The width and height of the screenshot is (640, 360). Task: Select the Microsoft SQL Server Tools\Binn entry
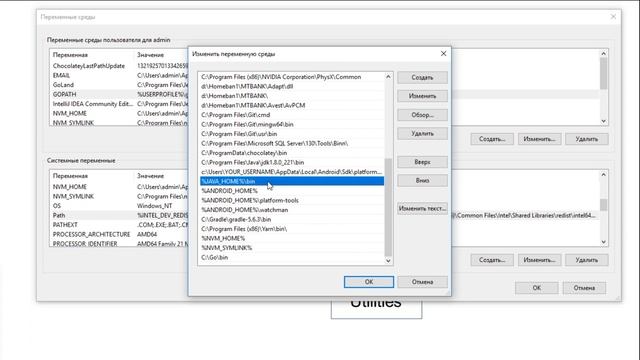click(x=292, y=143)
